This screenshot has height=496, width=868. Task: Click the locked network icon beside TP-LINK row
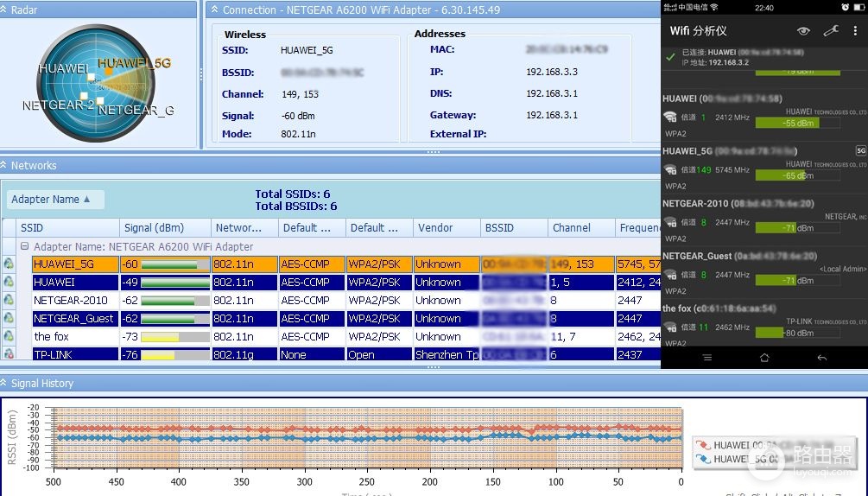point(9,353)
